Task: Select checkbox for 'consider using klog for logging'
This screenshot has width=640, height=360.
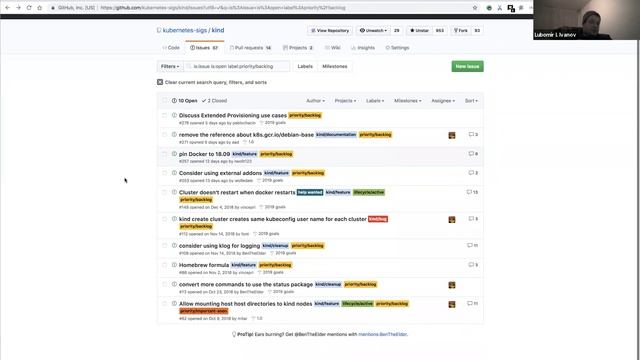Action: click(x=164, y=246)
